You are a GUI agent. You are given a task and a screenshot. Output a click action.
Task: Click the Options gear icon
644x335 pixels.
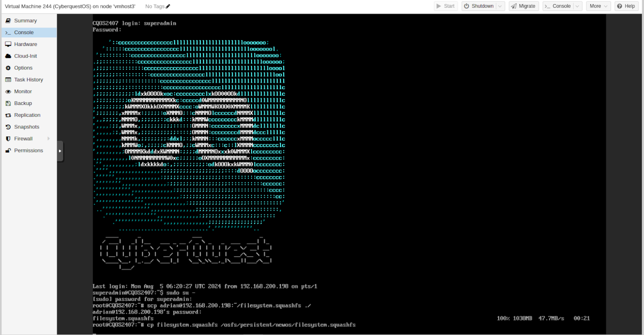click(x=8, y=68)
